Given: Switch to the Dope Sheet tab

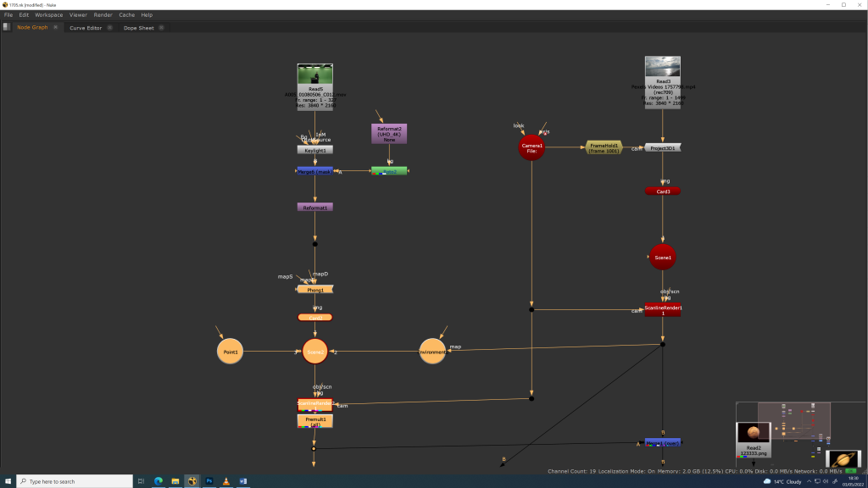Looking at the screenshot, I should (x=138, y=28).
